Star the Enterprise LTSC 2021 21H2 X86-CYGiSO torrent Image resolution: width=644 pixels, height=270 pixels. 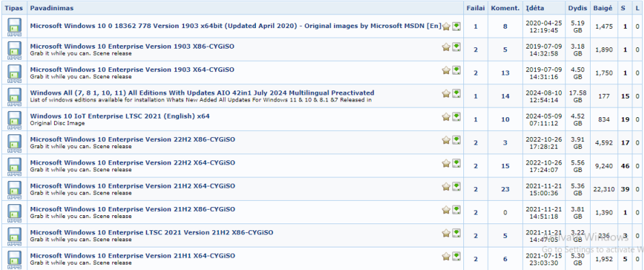click(x=446, y=233)
